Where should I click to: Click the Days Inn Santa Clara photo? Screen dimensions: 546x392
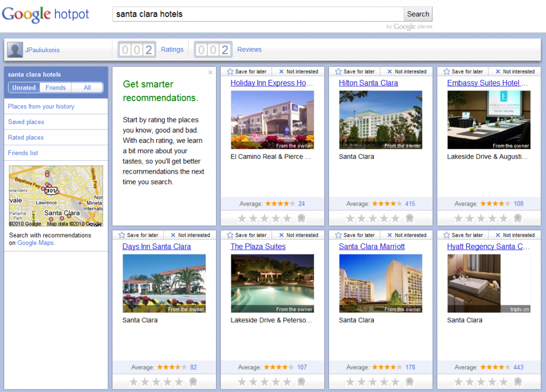tap(164, 283)
